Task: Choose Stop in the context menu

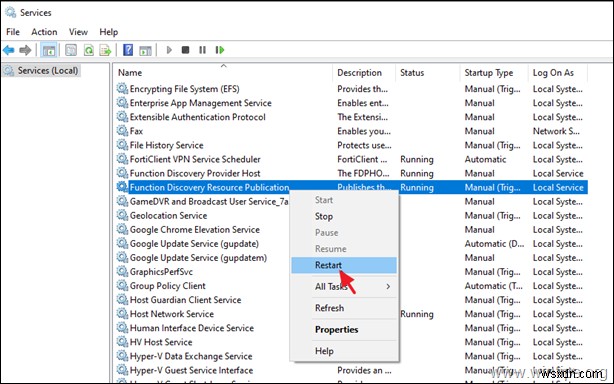Action: (344, 216)
